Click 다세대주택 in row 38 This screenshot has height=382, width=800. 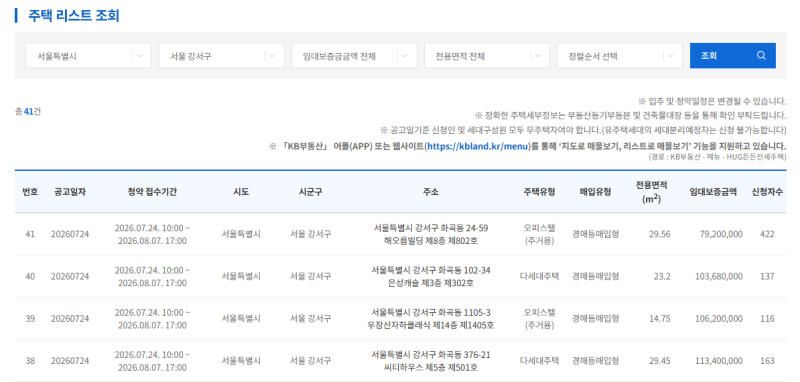539,361
